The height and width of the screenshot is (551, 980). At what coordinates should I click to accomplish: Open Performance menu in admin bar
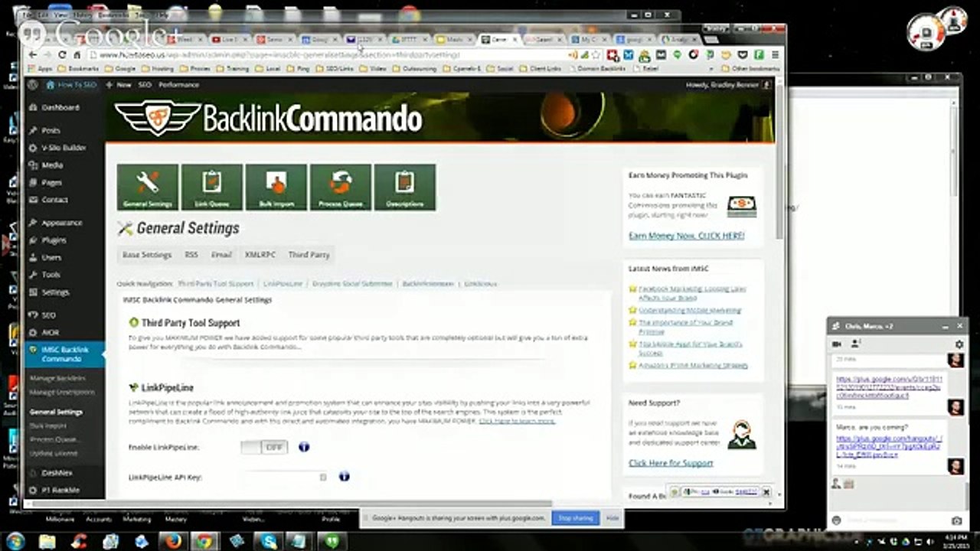click(179, 85)
